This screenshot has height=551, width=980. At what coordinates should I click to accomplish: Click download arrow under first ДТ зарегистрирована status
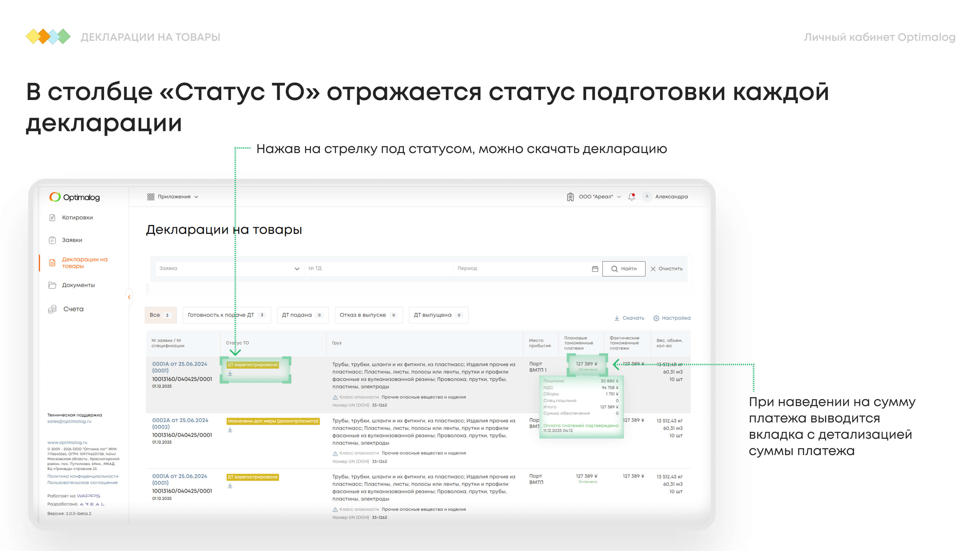click(x=230, y=373)
